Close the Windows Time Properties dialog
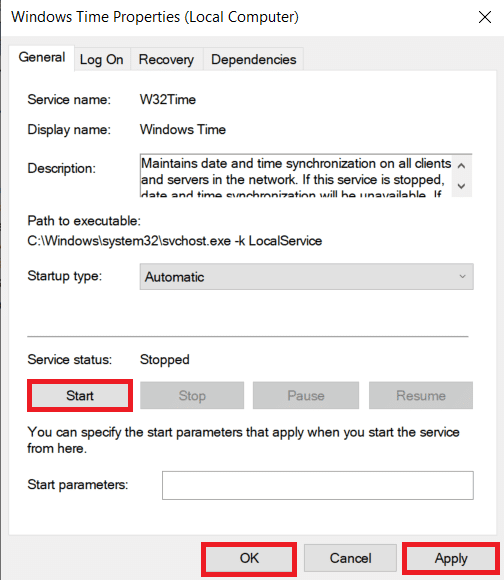Viewport: 504px width, 580px height. click(485, 17)
